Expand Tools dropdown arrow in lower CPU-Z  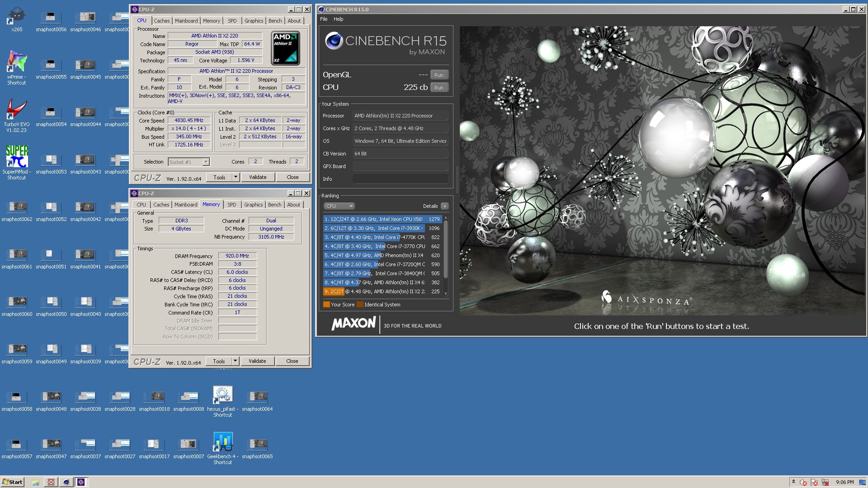pyautogui.click(x=235, y=361)
